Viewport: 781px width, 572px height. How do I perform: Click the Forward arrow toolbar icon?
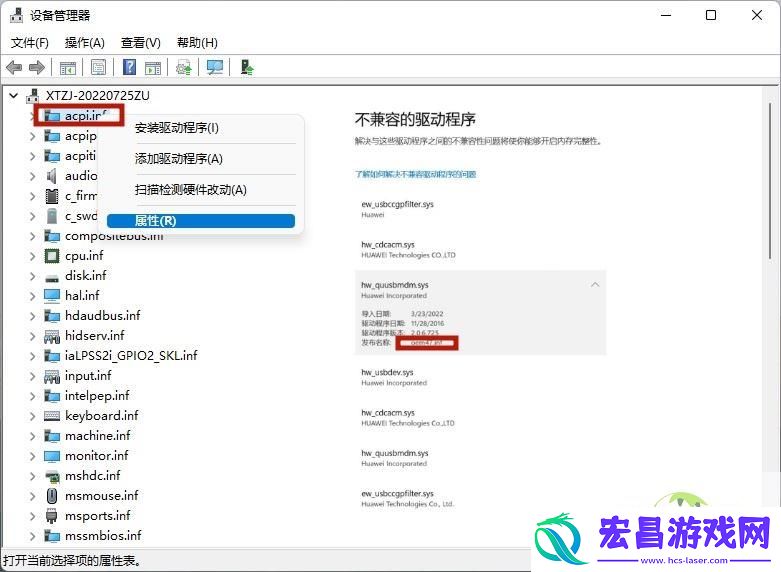click(37, 67)
